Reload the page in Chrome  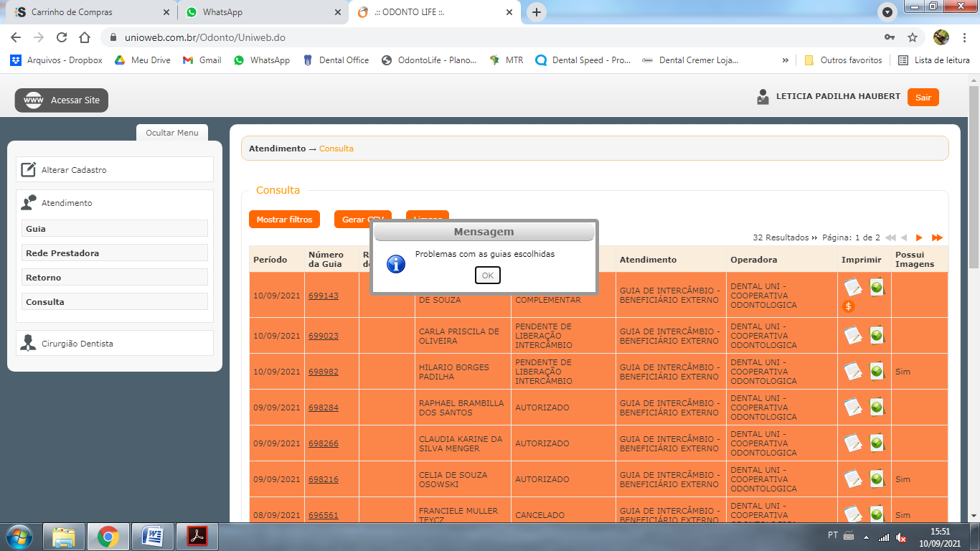click(x=62, y=37)
